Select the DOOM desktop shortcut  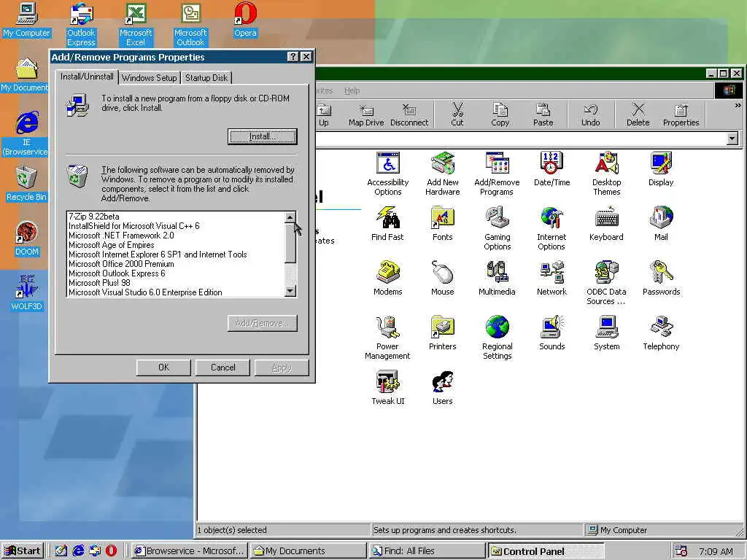[x=27, y=239]
